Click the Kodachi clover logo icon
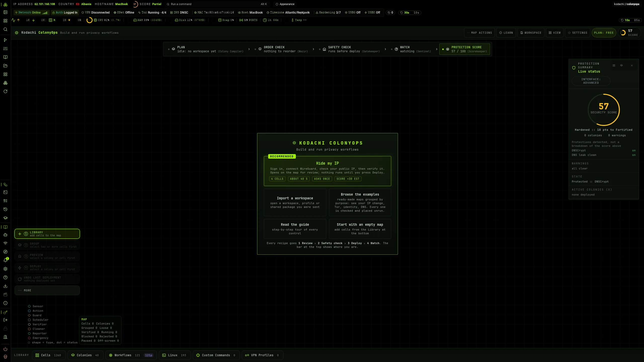The height and width of the screenshot is (362, 644). (x=5, y=5)
